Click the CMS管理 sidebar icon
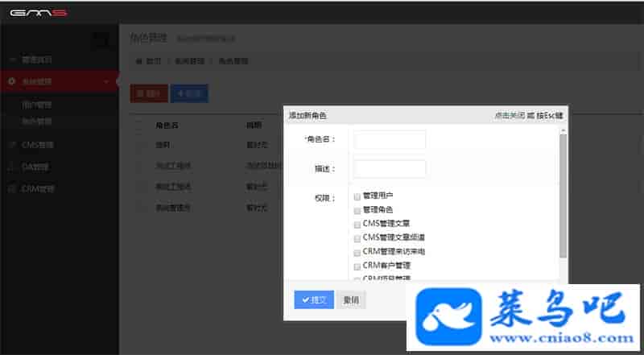Screen dimensions: 644x355 click(11, 146)
